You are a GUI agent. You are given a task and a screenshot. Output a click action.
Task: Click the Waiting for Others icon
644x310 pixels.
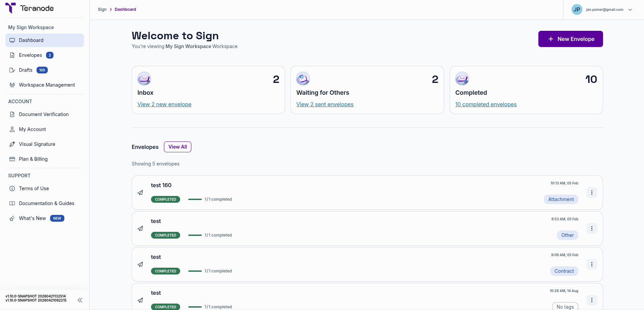coord(303,79)
